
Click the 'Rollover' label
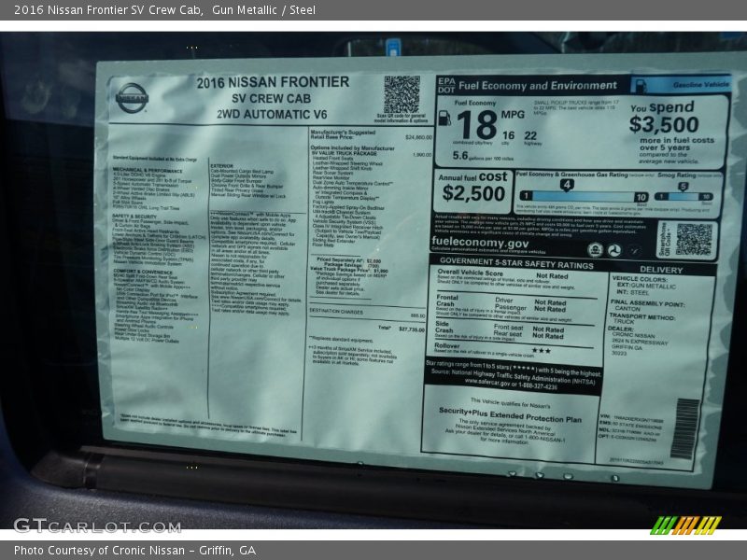(x=447, y=345)
